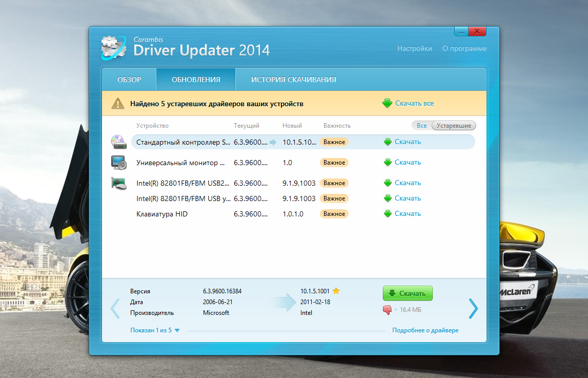Click green arrow icon beside Скачать все
This screenshot has width=588, height=378.
(387, 104)
